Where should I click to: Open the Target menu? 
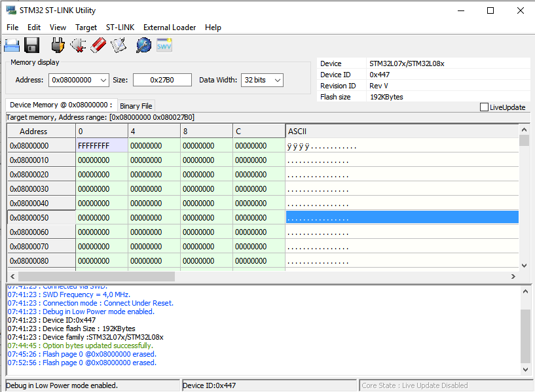coord(86,27)
